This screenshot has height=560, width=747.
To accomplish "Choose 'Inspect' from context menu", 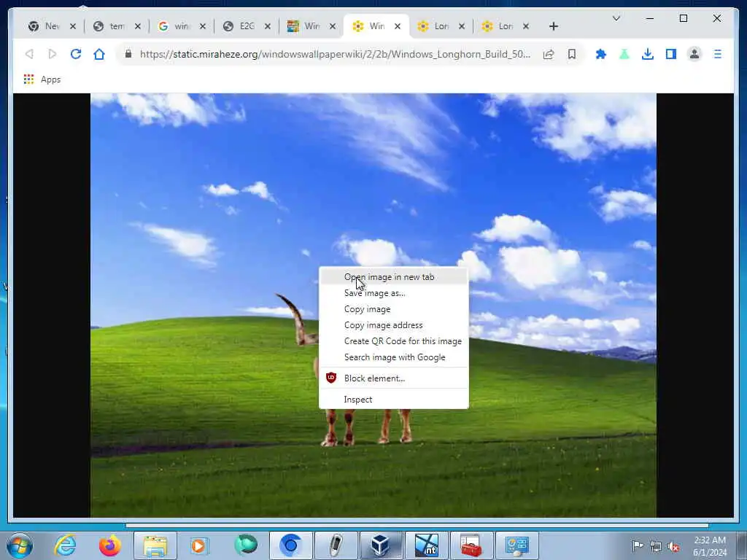I will tap(393, 400).
